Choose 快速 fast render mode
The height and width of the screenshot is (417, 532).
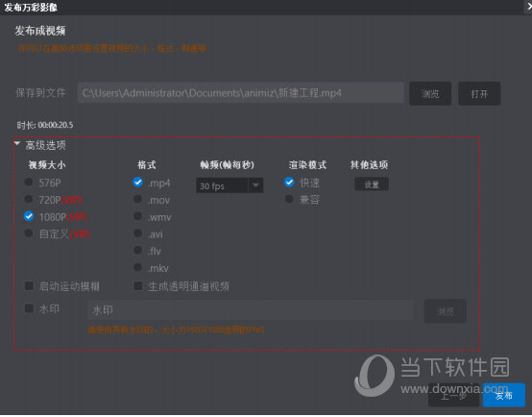point(289,183)
